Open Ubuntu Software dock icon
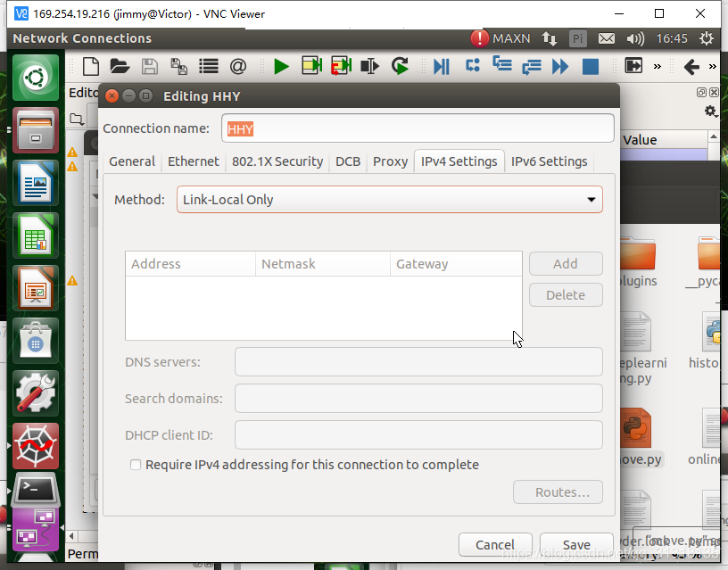The image size is (728, 570). tap(36, 341)
